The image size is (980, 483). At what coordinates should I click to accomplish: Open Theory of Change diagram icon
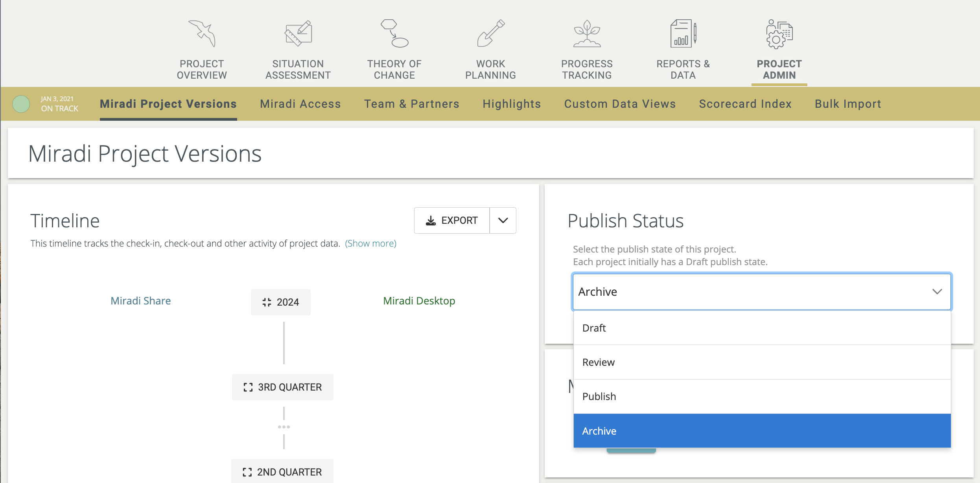(394, 34)
